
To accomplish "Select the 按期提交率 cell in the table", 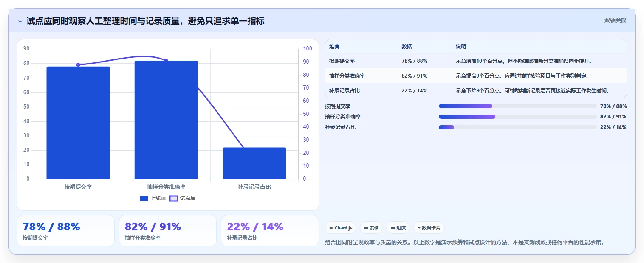I will (342, 61).
